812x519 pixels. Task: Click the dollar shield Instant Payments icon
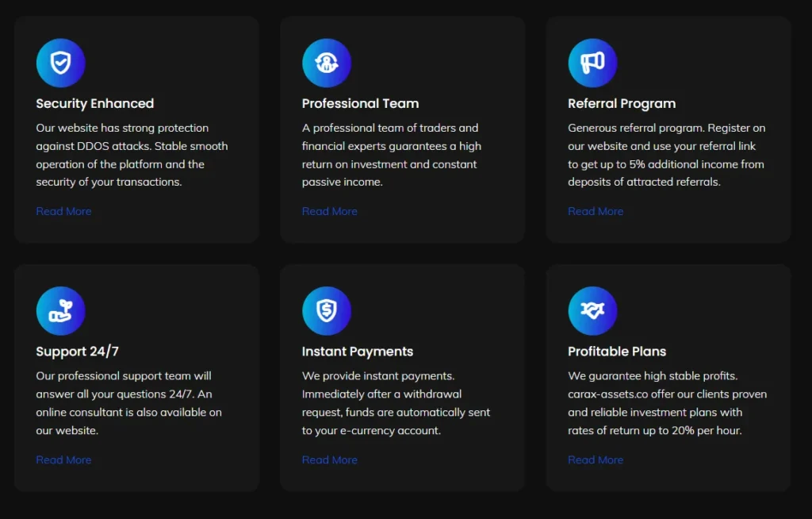click(x=327, y=311)
